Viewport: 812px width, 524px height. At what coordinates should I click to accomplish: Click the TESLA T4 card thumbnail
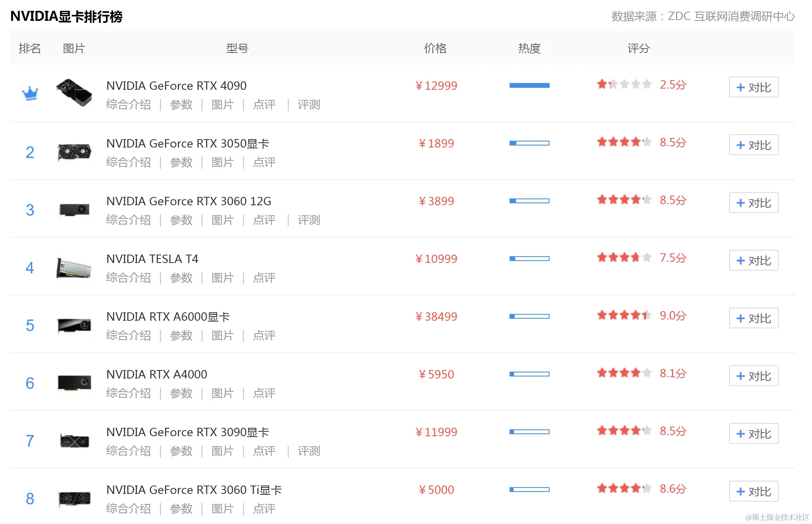click(74, 268)
